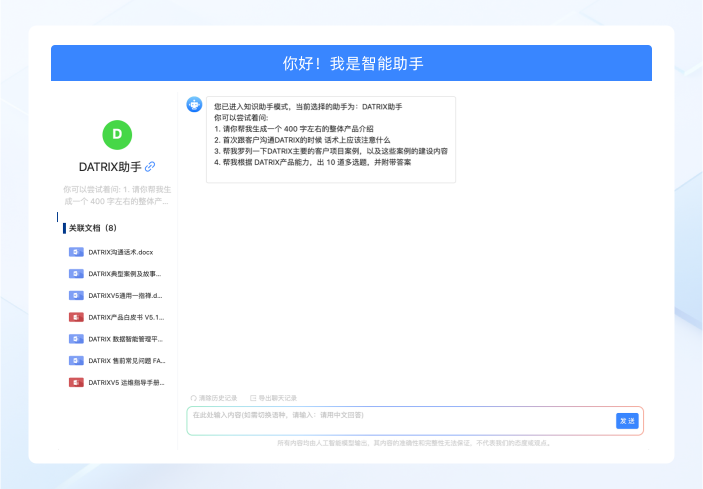Open the DATRIX 售前常见问题 FAQ document
This screenshot has width=703, height=489.
click(x=124, y=360)
